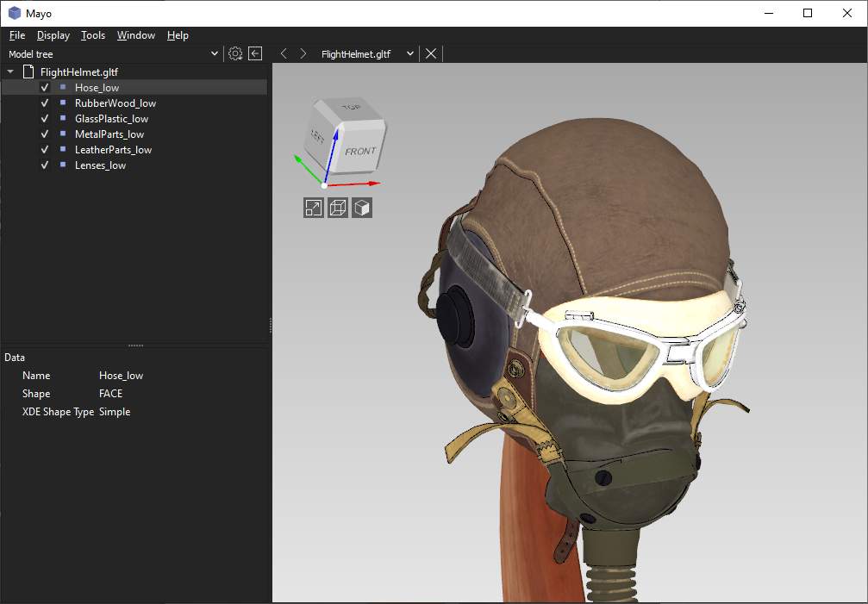Select LeatherParts_low tree item

(x=113, y=150)
